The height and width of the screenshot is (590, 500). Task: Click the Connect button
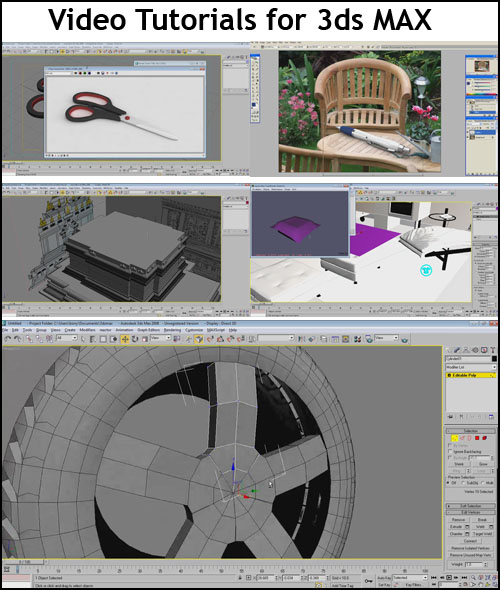470,541
